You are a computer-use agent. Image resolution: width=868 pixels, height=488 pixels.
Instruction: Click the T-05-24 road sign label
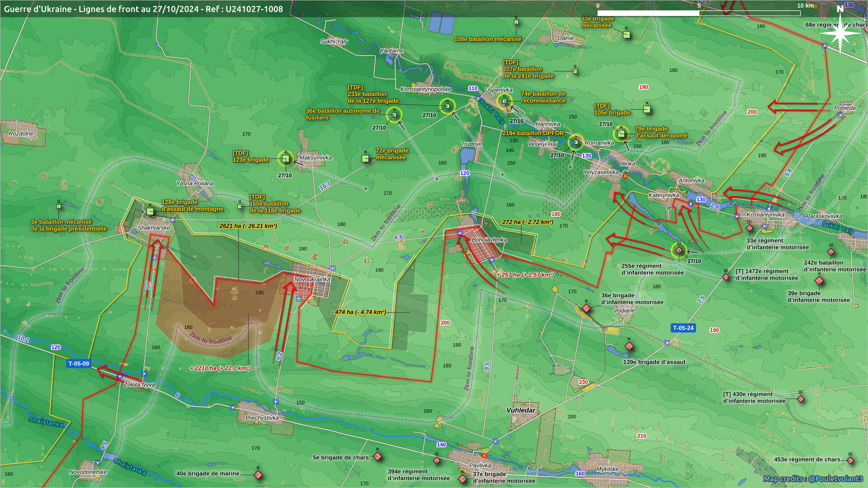(x=683, y=328)
